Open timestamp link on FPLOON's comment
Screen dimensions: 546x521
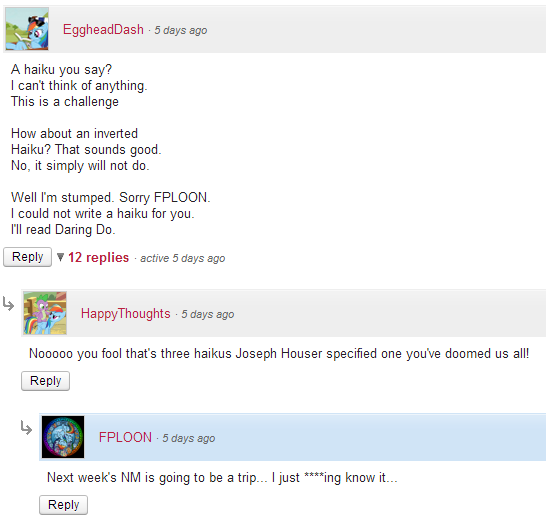189,438
